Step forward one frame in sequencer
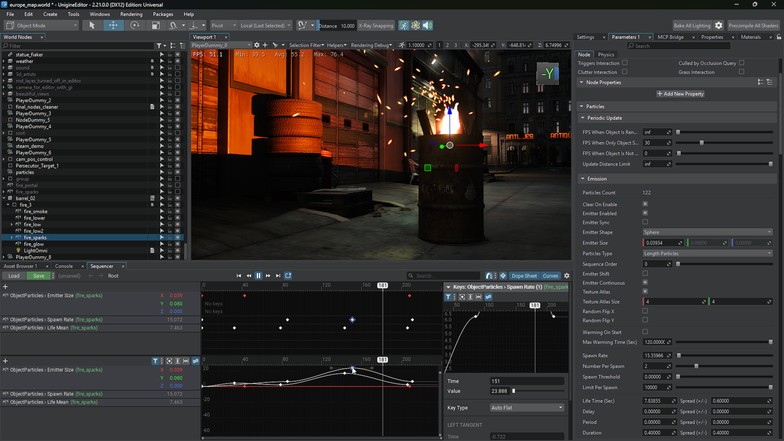The image size is (784, 441). pos(268,276)
